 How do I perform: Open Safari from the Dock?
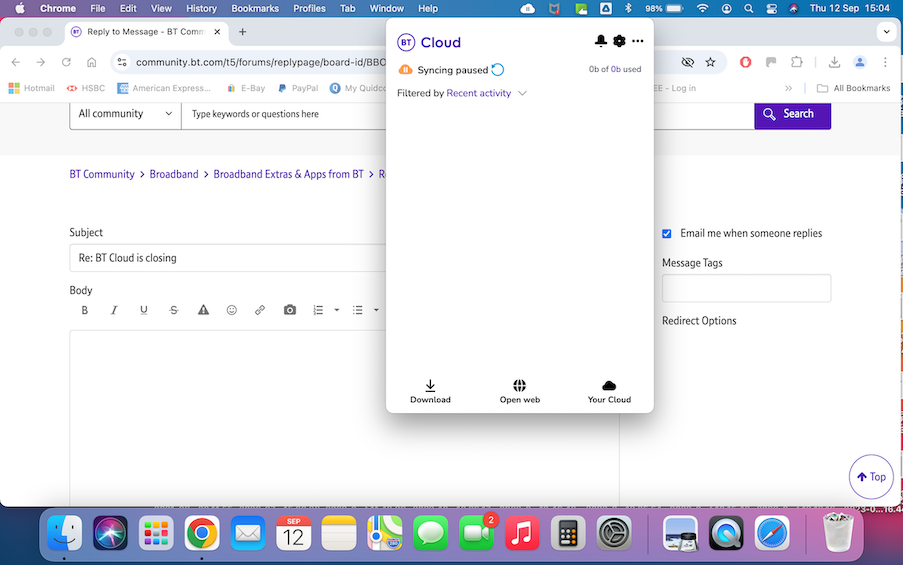click(x=772, y=533)
